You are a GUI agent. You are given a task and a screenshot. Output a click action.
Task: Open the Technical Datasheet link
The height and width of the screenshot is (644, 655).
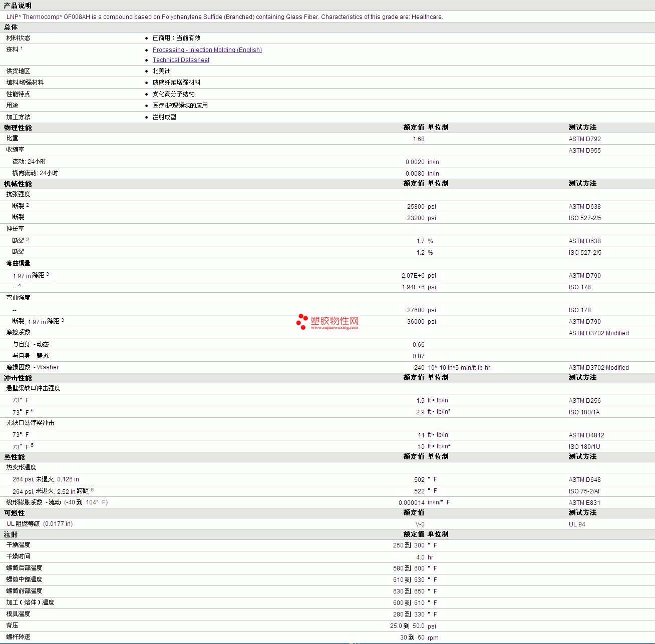point(181,60)
